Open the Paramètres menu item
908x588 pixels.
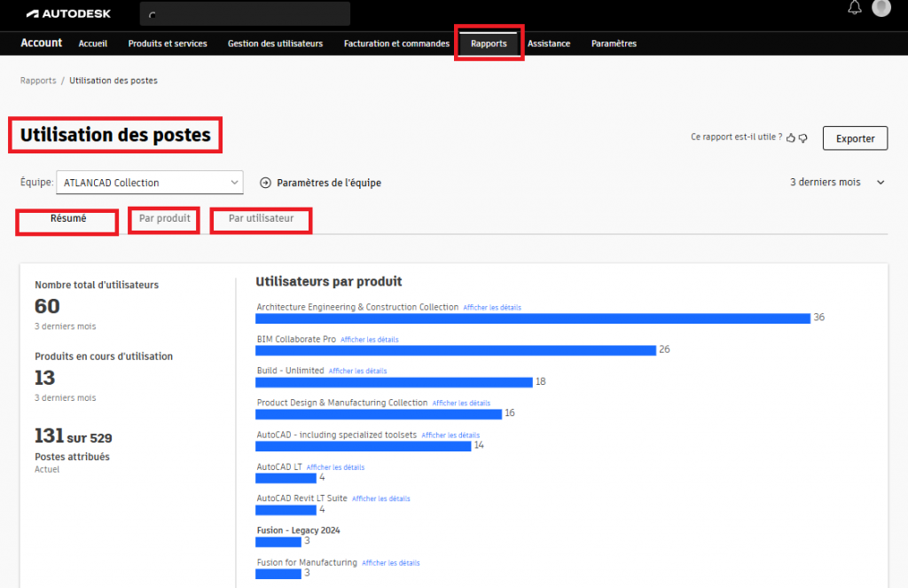tap(614, 43)
